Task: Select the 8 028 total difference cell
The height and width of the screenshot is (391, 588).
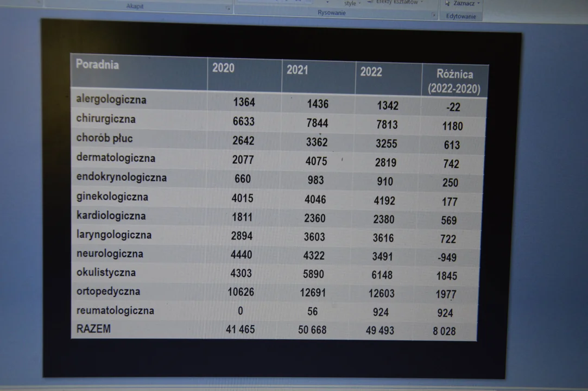Action: 444,331
